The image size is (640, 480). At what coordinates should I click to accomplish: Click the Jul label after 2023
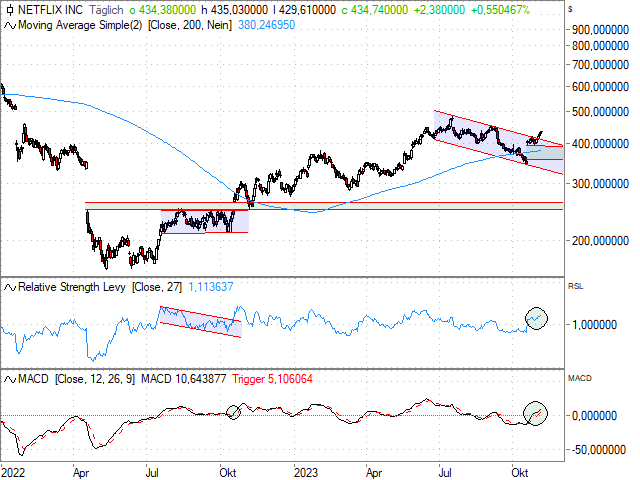click(x=445, y=473)
